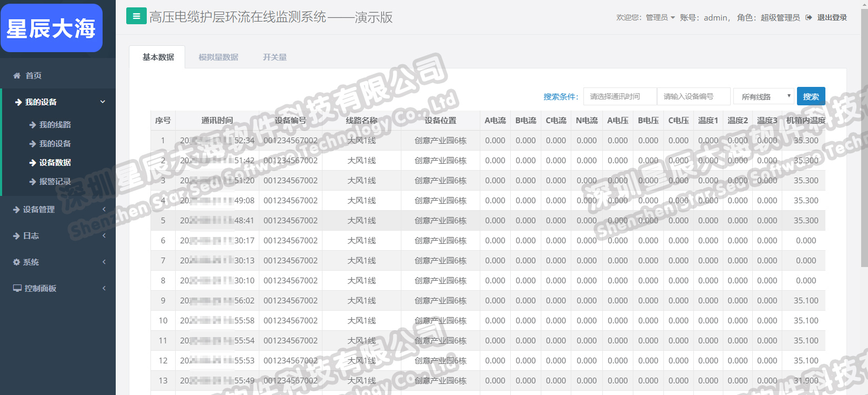Screen dimensions: 868x395
Task: Click the arrow icon beside 我的线路
Action: pyautogui.click(x=33, y=125)
